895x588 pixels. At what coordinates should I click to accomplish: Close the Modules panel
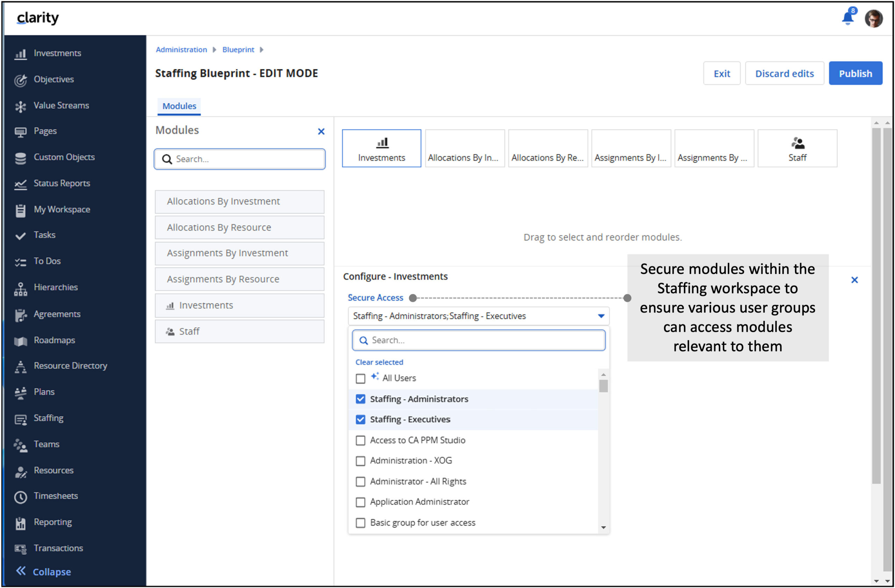[321, 131]
